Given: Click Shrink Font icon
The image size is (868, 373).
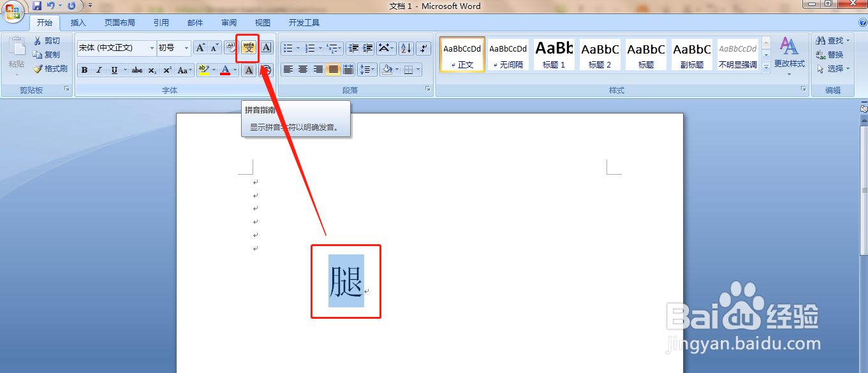Looking at the screenshot, I should point(214,48).
